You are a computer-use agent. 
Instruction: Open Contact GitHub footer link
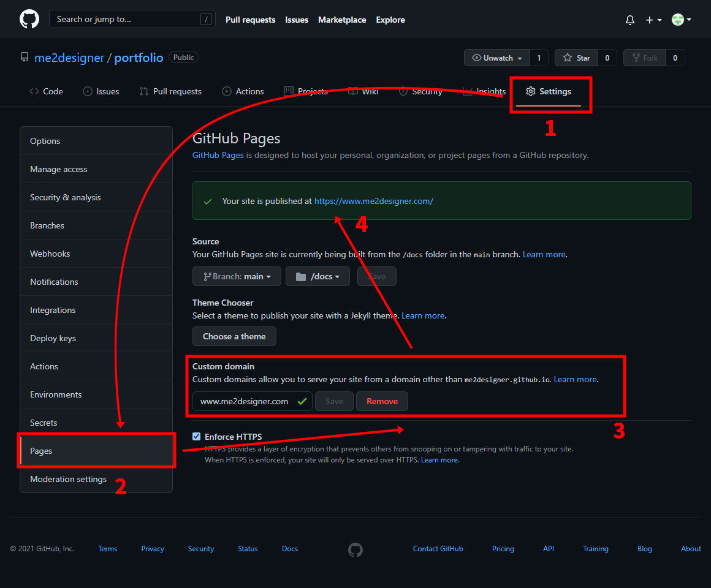tap(438, 549)
